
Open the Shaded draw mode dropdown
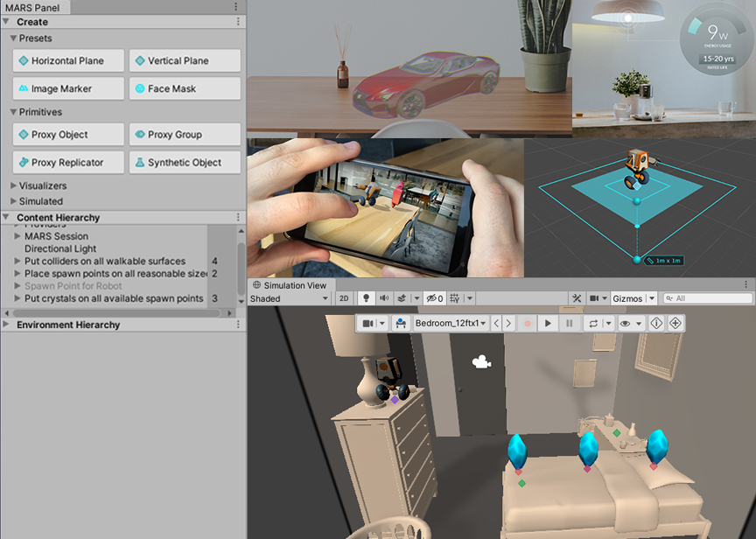[x=289, y=297]
